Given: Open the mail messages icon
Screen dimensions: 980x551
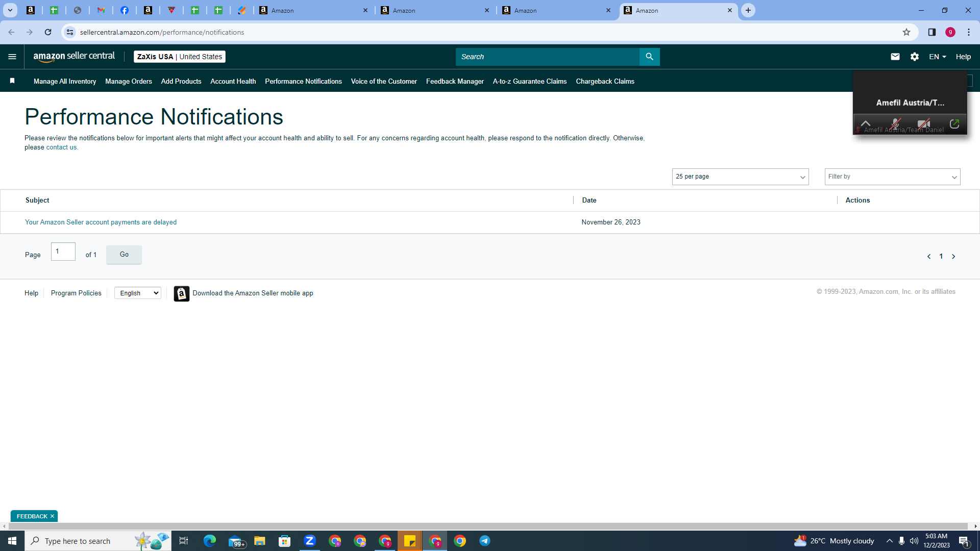Looking at the screenshot, I should (x=895, y=57).
